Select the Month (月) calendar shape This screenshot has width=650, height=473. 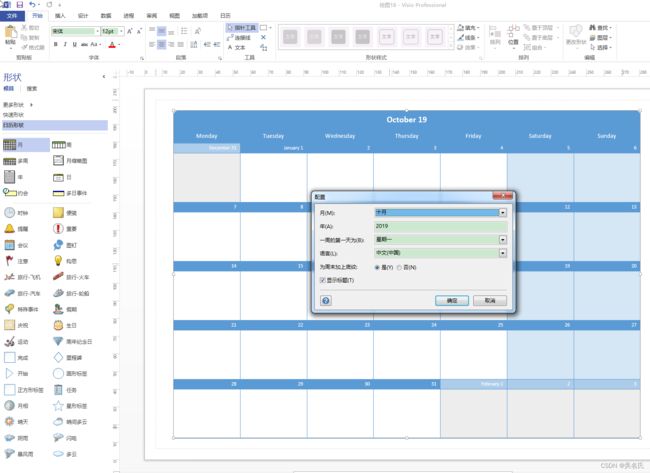26,145
